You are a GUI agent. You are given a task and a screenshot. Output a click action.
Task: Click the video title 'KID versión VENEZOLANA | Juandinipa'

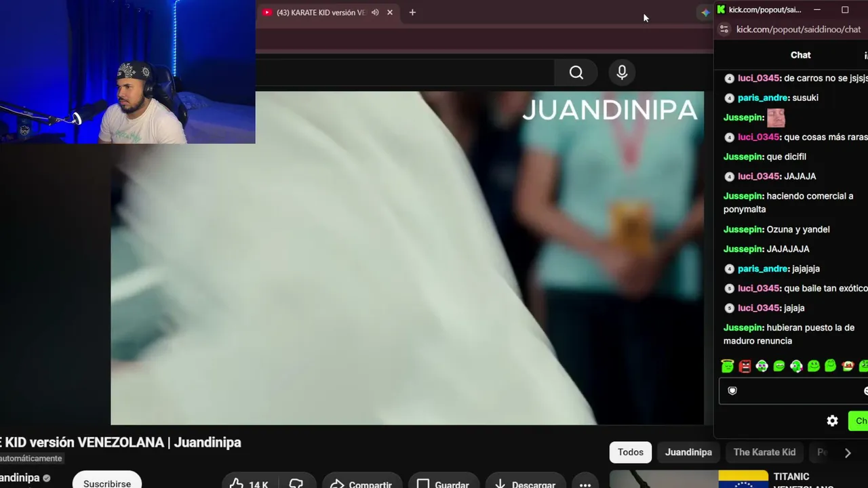[121, 442]
